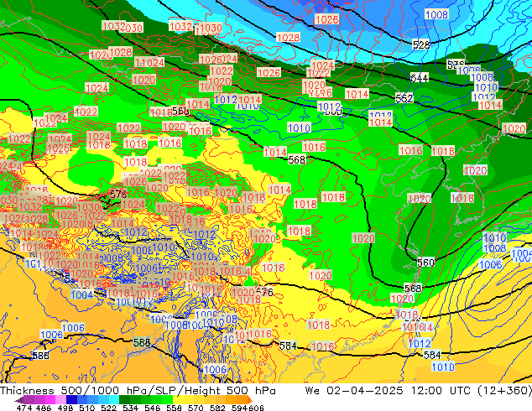Click the black 528 height contour label
The width and height of the screenshot is (532, 411).
pos(421,44)
